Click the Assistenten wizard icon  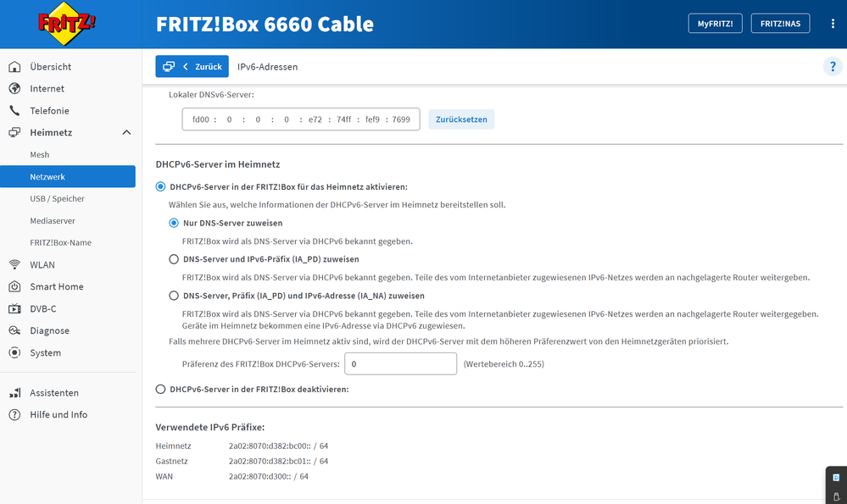14,393
